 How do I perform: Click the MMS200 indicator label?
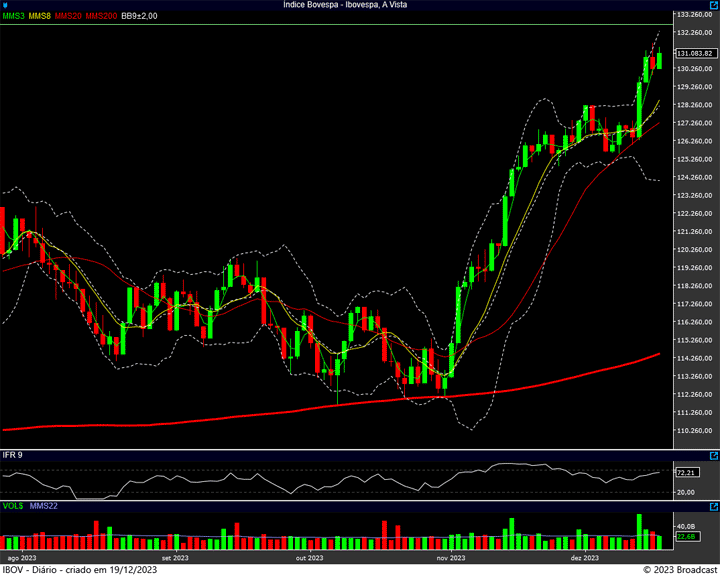point(101,16)
